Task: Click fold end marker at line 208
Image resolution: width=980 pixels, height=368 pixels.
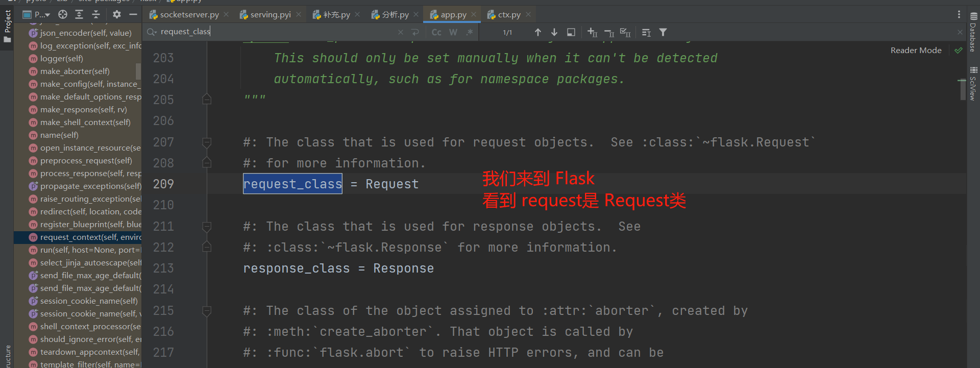Action: point(207,163)
